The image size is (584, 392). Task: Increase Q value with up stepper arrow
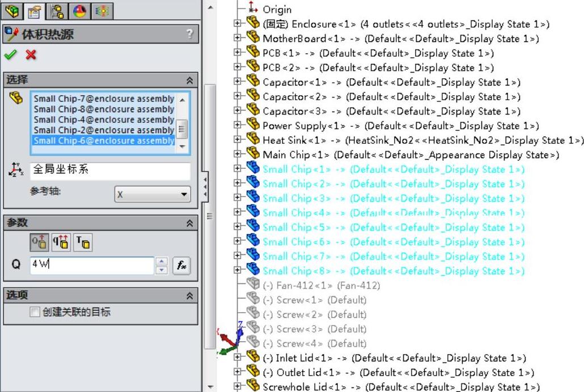pyautogui.click(x=162, y=261)
